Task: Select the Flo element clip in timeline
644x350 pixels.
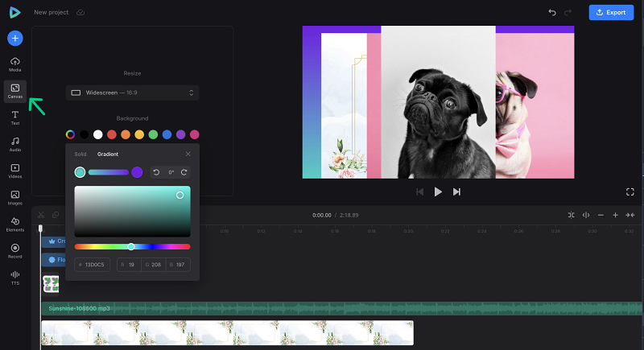Action: [x=54, y=260]
